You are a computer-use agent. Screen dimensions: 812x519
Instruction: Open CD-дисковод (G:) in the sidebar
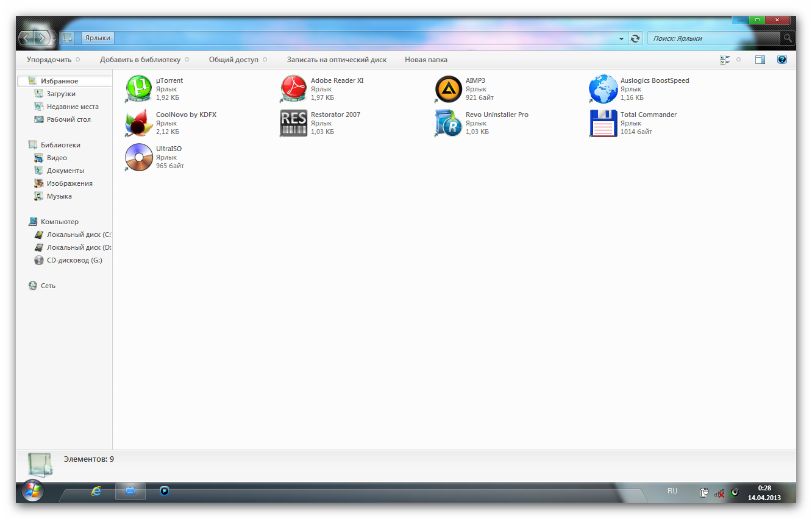pos(74,260)
